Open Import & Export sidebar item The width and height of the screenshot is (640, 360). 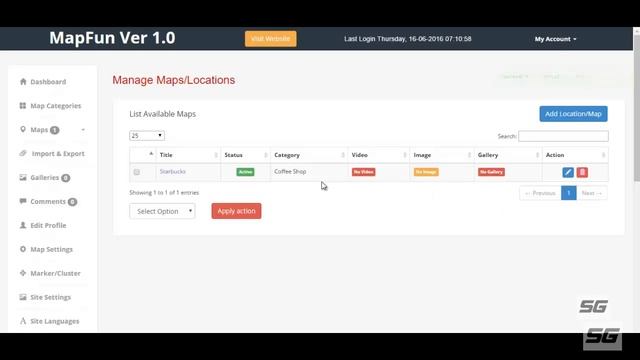tap(58, 153)
